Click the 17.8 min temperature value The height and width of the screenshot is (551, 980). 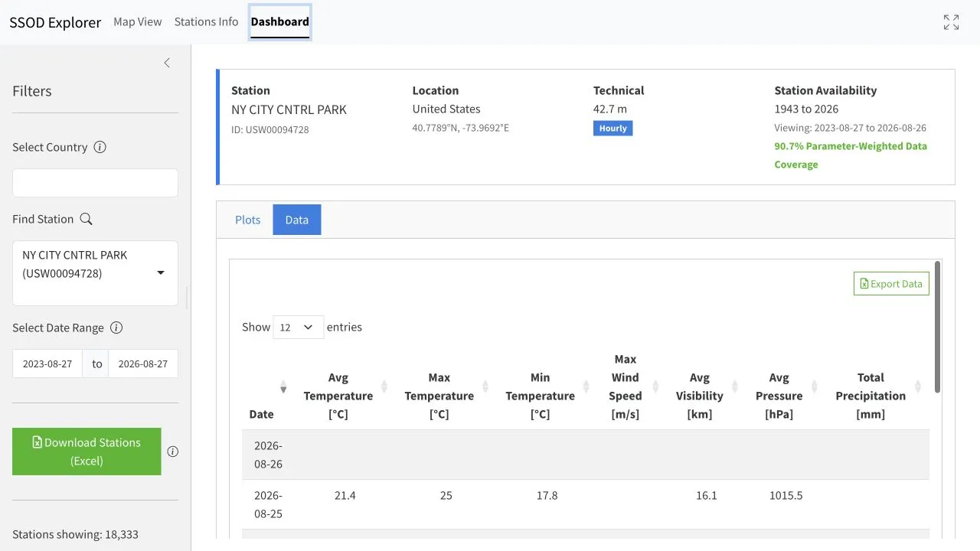[x=547, y=495]
